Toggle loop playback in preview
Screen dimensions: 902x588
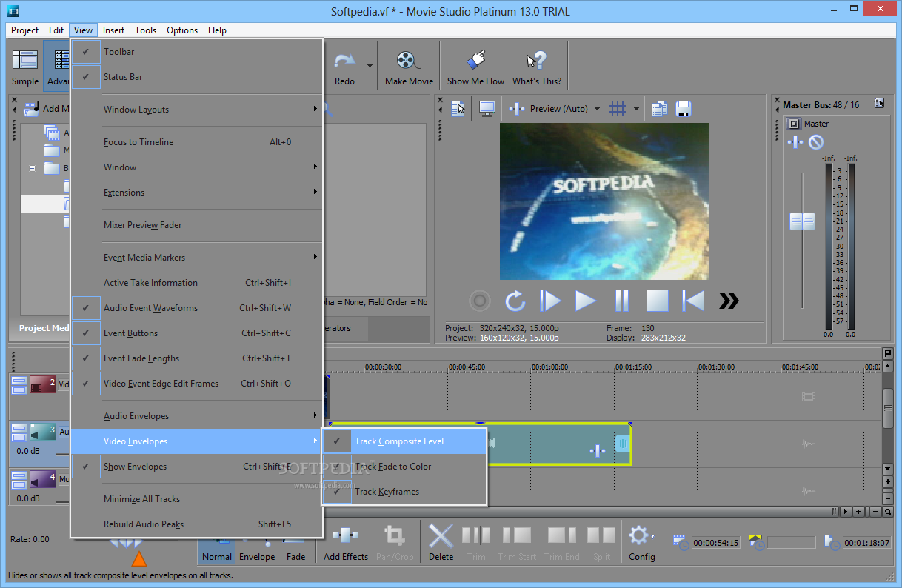point(515,301)
